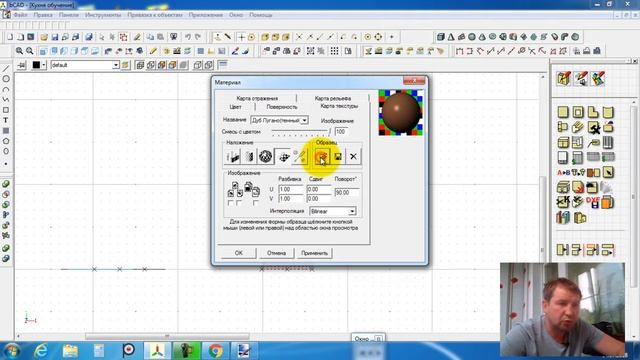Select spherical mapping icon in Наложение
Image resolution: width=640 pixels, height=360 pixels.
(x=265, y=156)
